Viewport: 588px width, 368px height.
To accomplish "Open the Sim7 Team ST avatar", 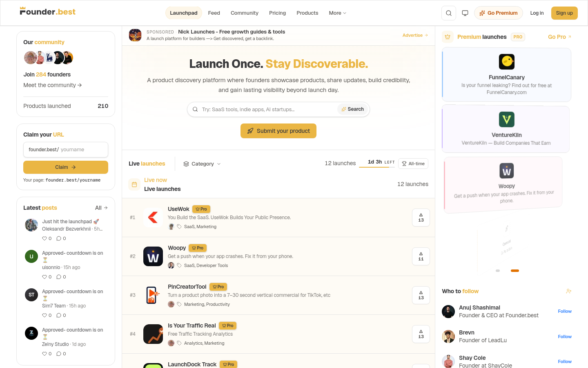I will click(31, 295).
